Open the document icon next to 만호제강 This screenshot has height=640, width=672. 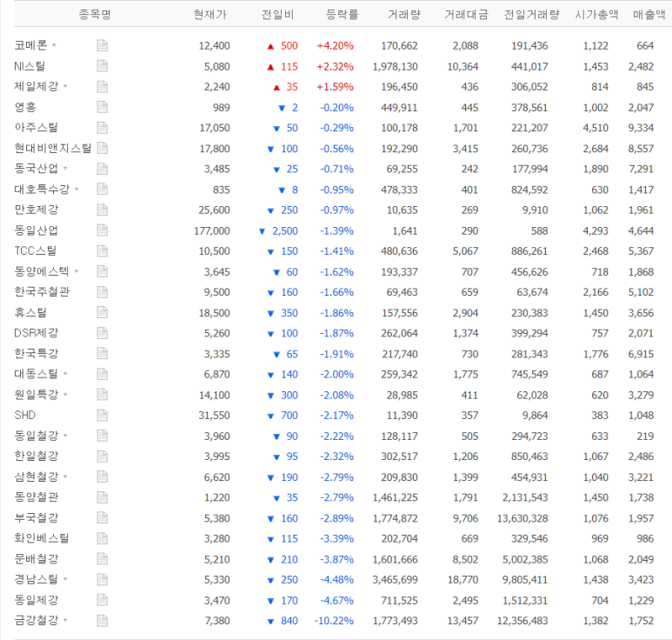point(102,210)
